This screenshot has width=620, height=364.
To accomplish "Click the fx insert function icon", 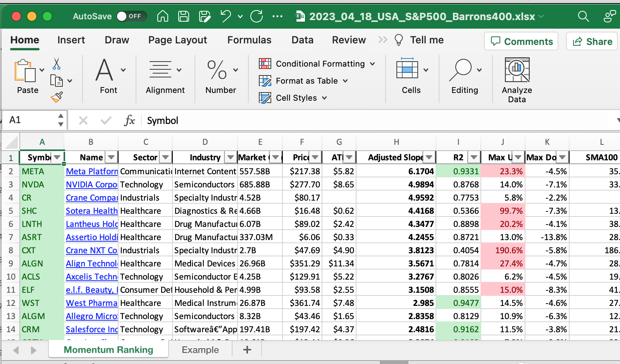I will pos(129,120).
